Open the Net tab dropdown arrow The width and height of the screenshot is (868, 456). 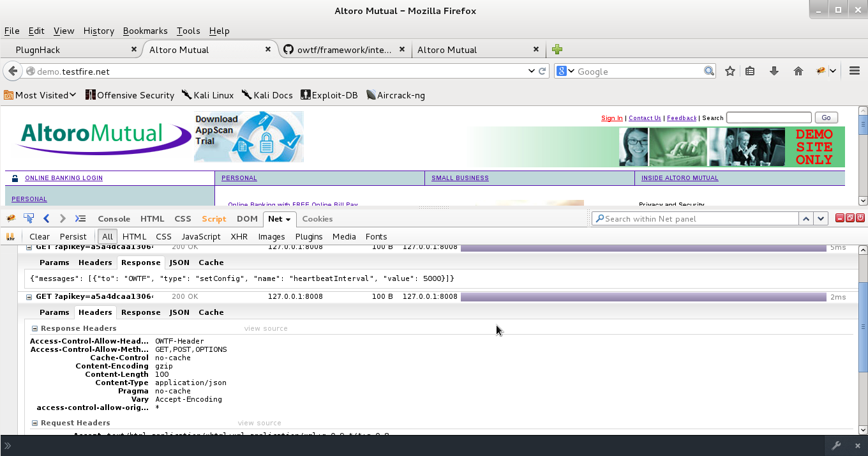click(x=288, y=219)
